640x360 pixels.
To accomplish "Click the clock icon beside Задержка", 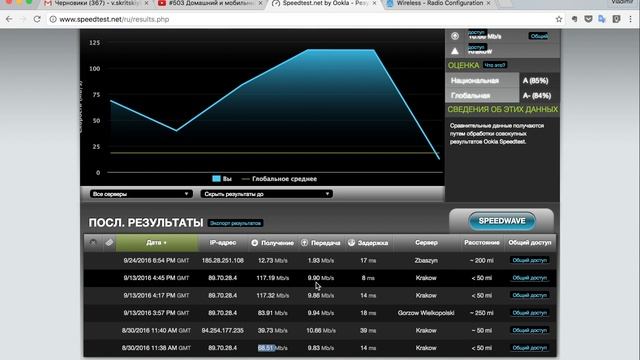I will pyautogui.click(x=351, y=243).
